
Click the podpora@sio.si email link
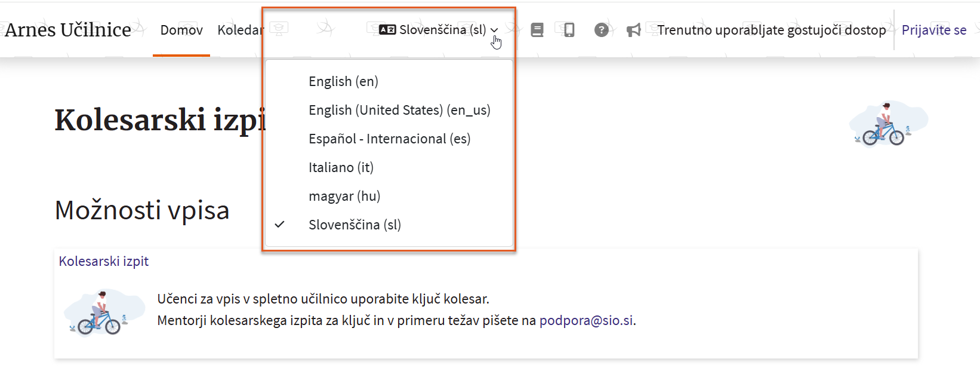tap(586, 320)
